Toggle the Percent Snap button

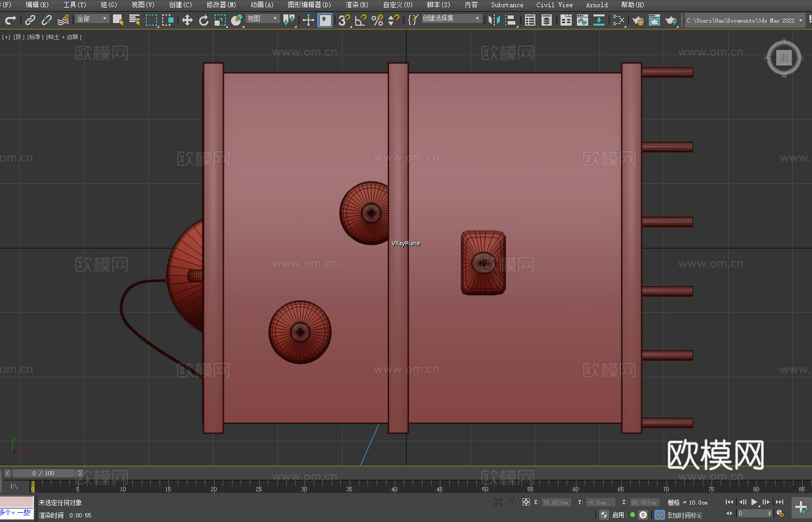click(x=377, y=20)
